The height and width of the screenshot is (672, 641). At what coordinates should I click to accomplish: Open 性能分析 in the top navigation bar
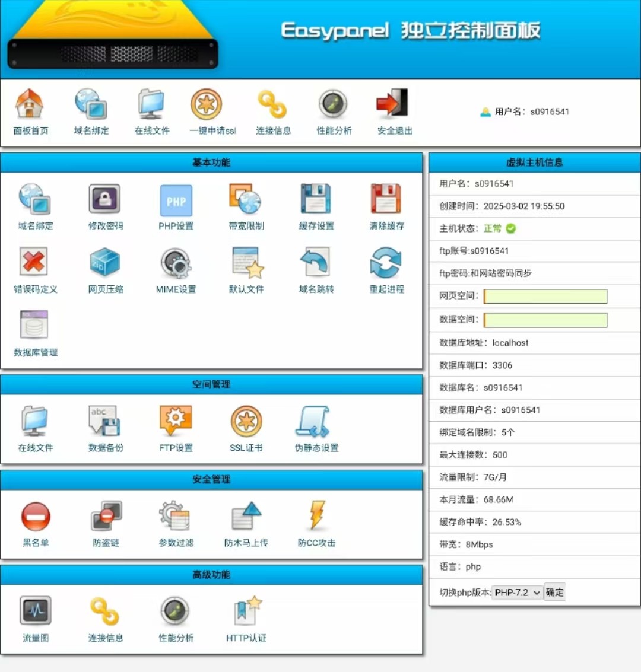click(334, 112)
